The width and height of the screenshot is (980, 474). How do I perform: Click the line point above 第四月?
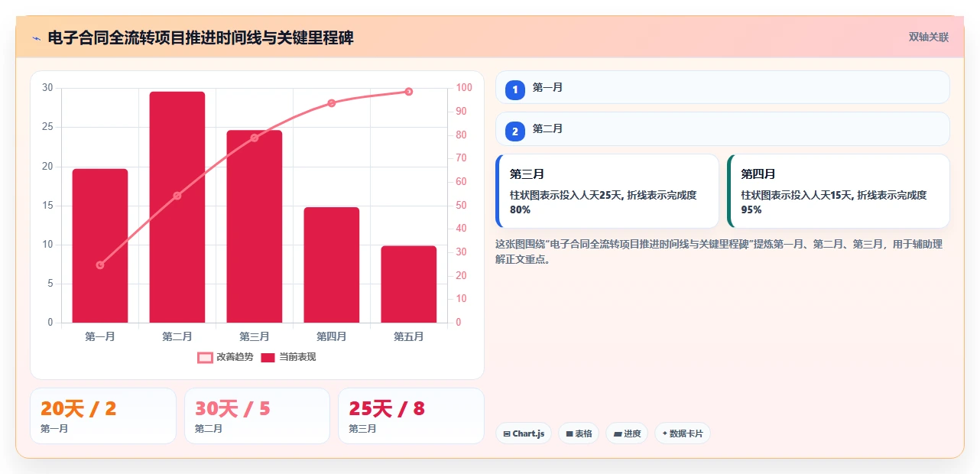332,102
